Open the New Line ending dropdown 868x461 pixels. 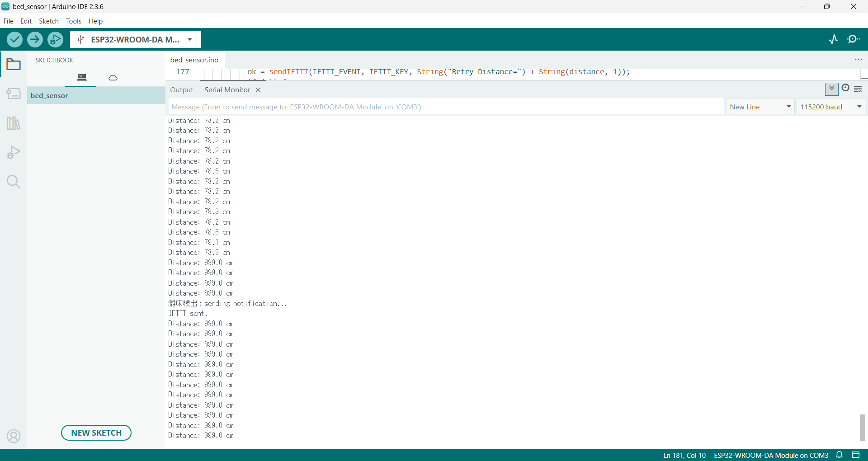click(760, 107)
